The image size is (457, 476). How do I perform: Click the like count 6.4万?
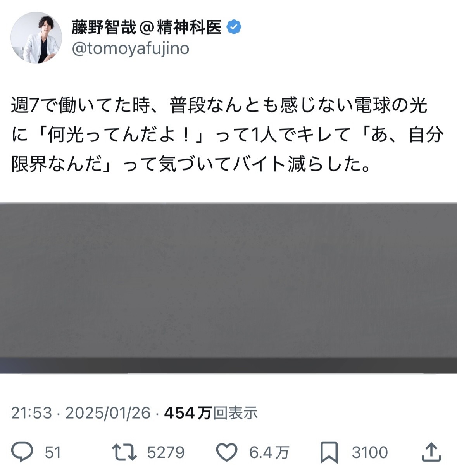click(x=269, y=452)
